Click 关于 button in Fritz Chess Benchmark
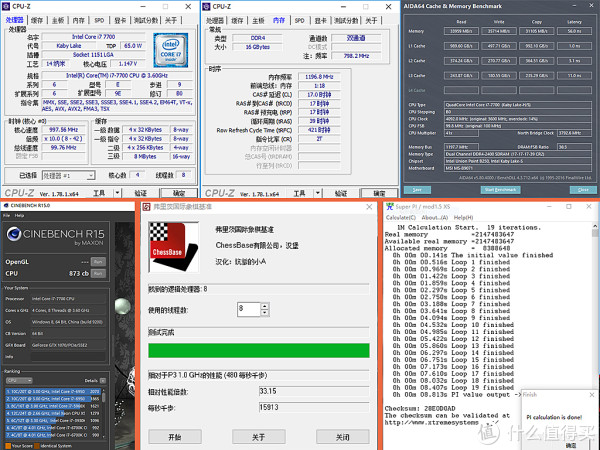600x450 pixels. pyautogui.click(x=259, y=437)
